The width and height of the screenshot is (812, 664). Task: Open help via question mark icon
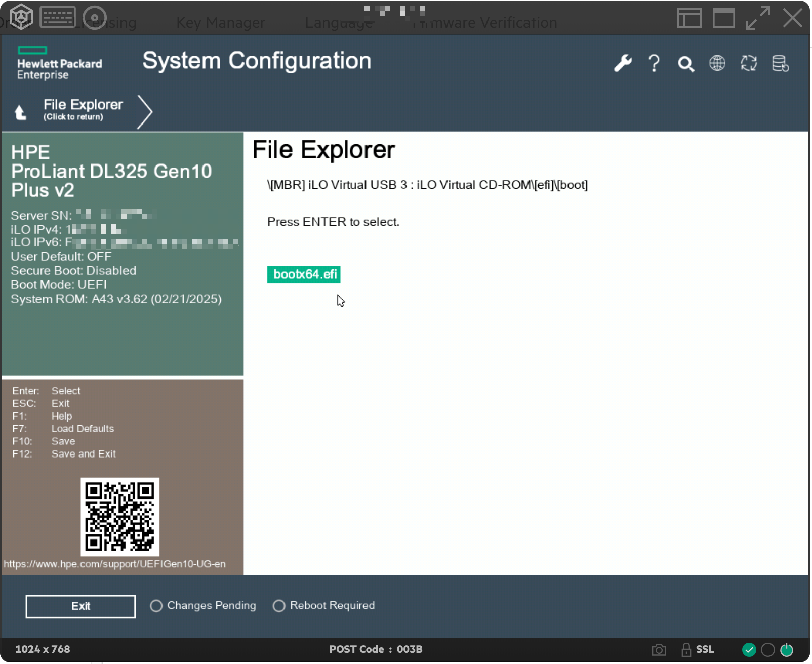pyautogui.click(x=654, y=63)
